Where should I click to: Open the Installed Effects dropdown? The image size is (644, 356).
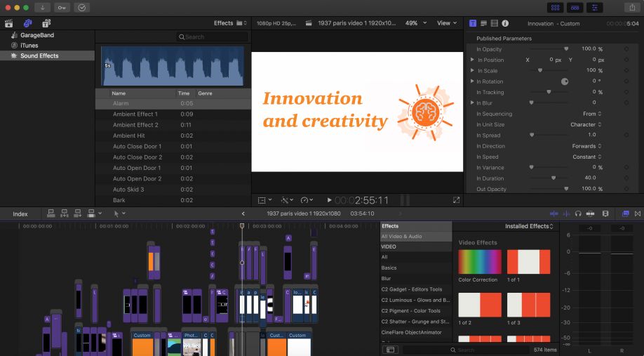pos(529,226)
